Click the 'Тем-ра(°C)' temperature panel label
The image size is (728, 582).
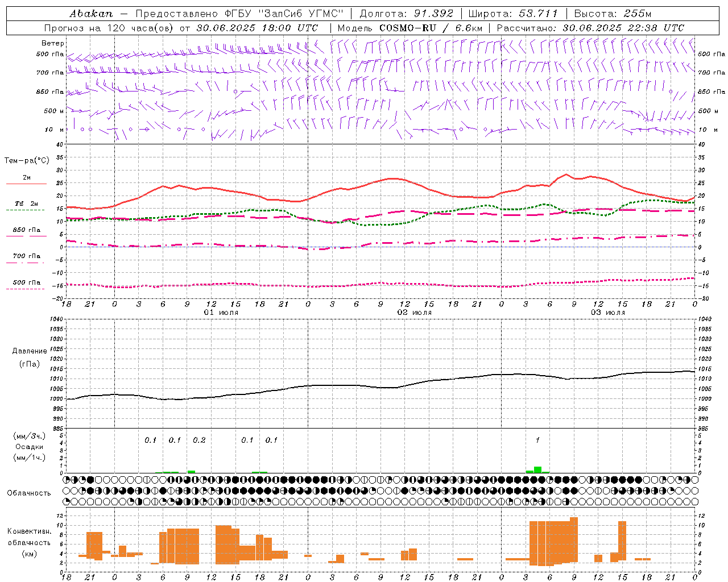(x=27, y=161)
